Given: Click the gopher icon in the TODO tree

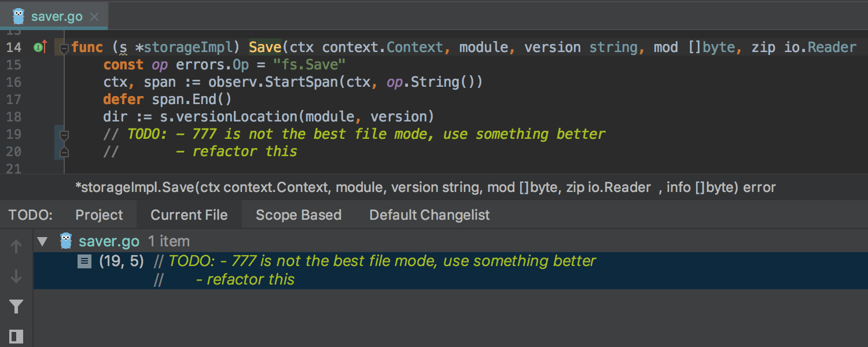Looking at the screenshot, I should (67, 241).
